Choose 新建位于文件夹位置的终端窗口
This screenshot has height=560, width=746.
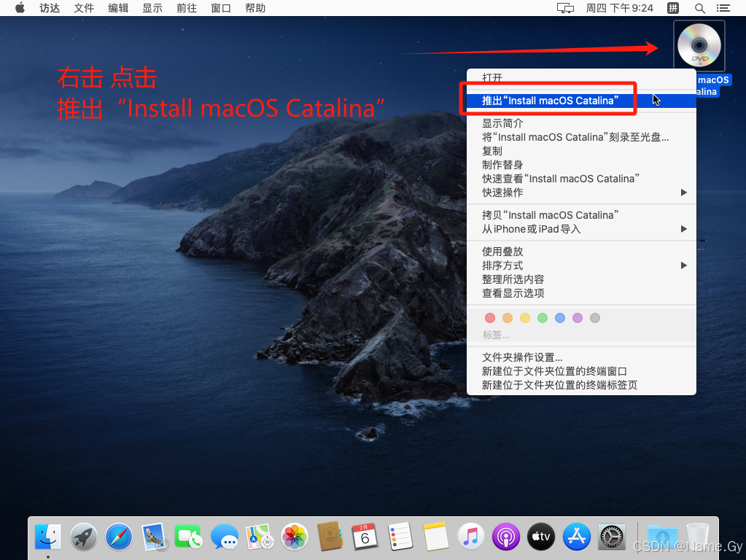581,370
